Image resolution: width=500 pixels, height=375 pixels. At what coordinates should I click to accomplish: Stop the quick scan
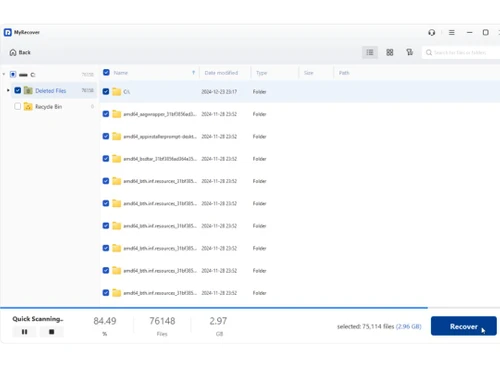click(52, 332)
